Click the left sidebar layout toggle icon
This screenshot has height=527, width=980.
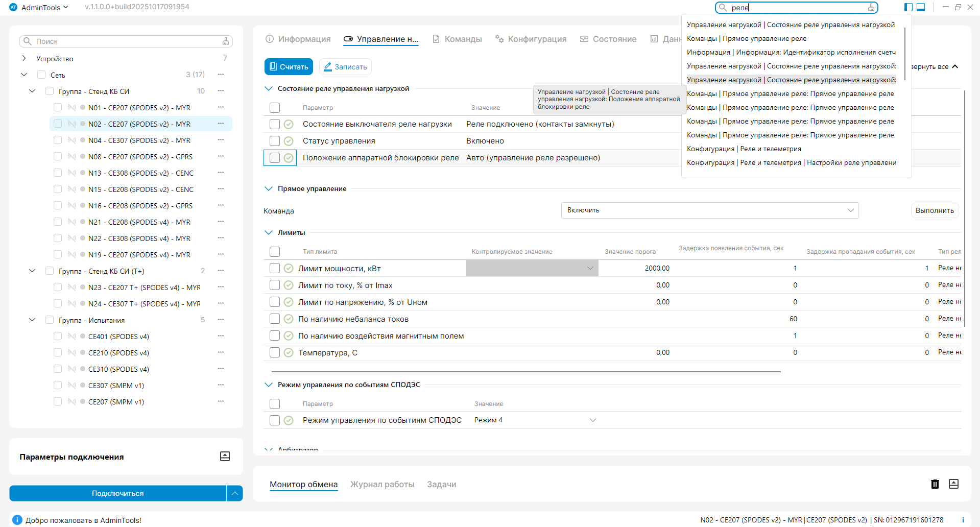(x=908, y=7)
